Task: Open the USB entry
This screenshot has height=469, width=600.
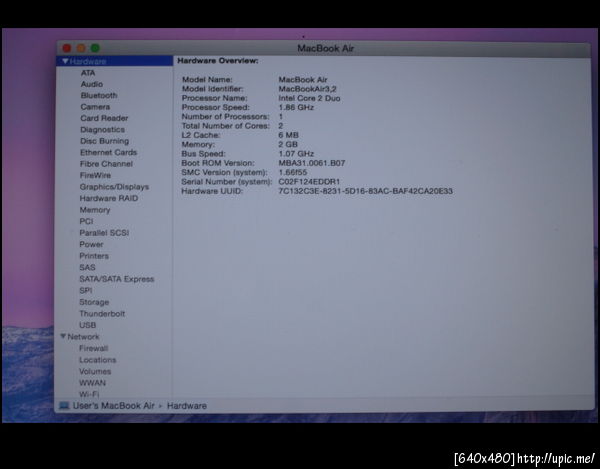Action: pos(88,325)
